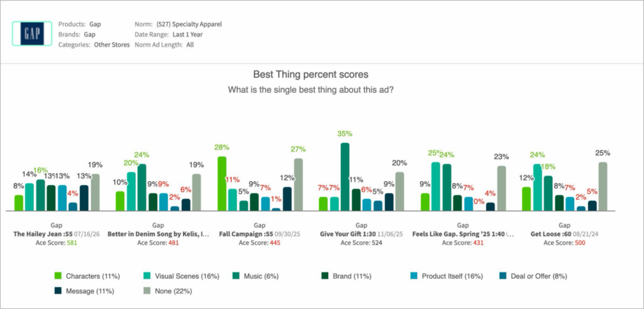The height and width of the screenshot is (309, 644).
Task: Toggle the Deal or Offer legend swatch
Action: pos(502,276)
